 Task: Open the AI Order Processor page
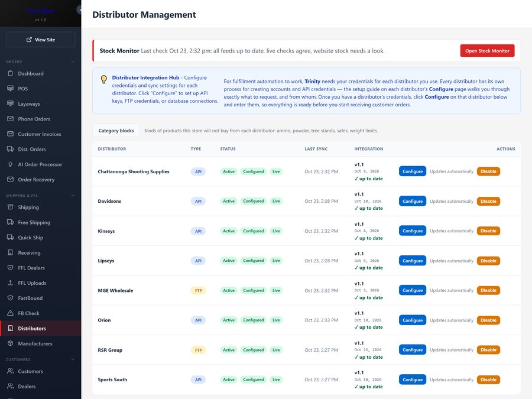click(41, 164)
